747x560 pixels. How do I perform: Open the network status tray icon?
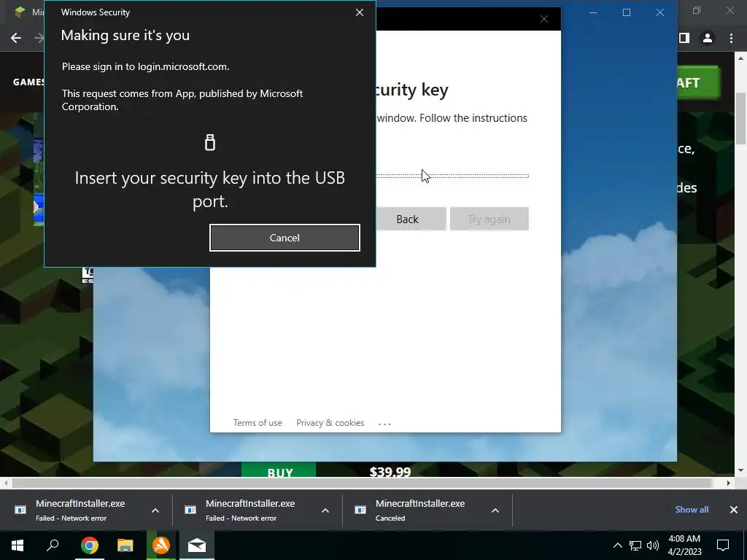point(635,545)
